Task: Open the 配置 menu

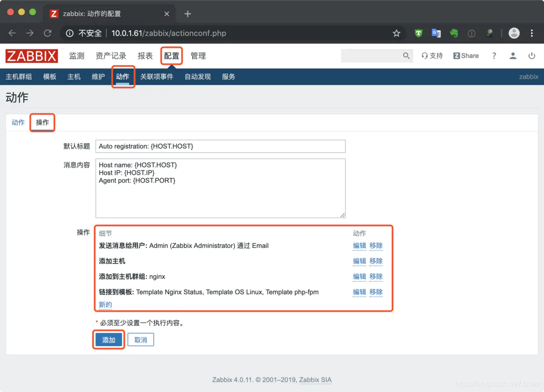Action: coord(172,56)
